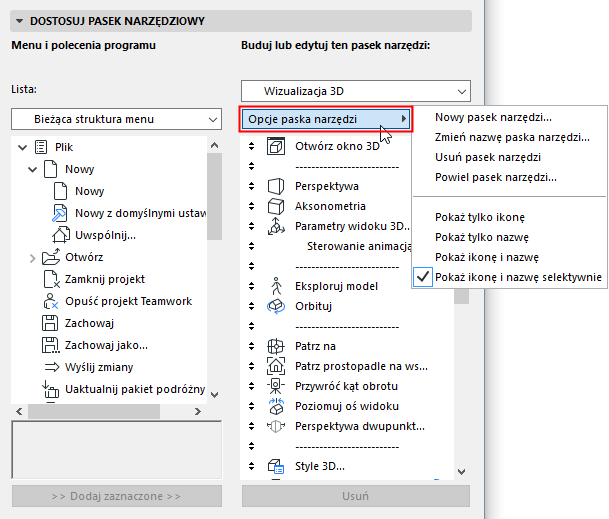
Task: Click the Uwspólnij house icon
Action: pos(61,235)
